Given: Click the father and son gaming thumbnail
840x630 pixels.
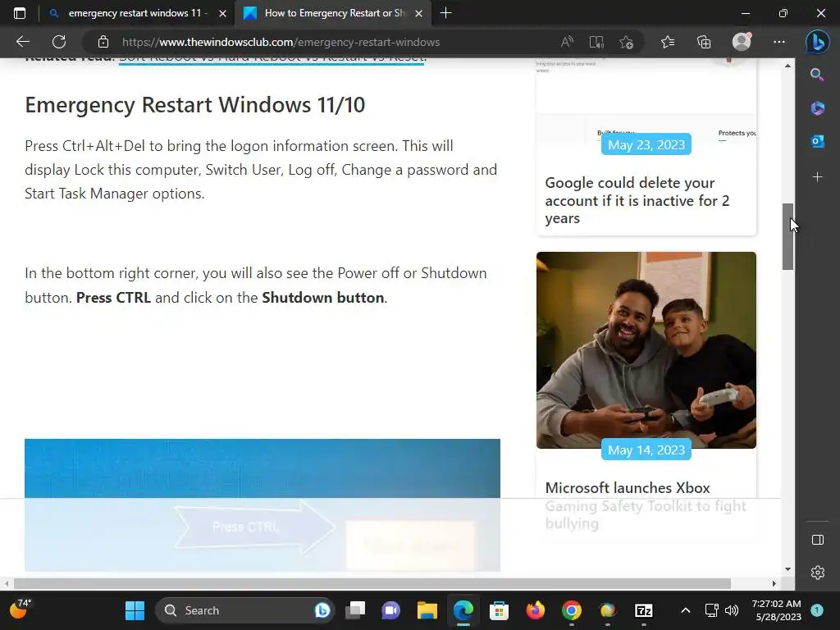Looking at the screenshot, I should tap(646, 349).
